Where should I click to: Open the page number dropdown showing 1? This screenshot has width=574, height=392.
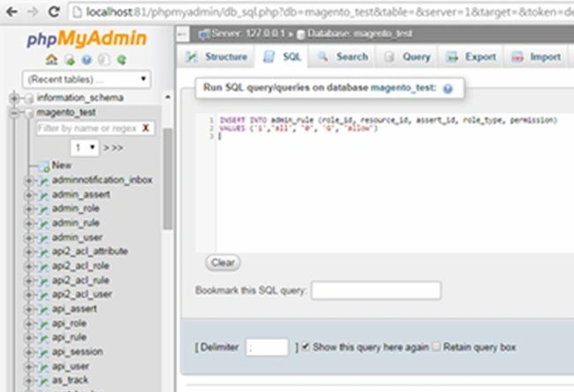85,147
